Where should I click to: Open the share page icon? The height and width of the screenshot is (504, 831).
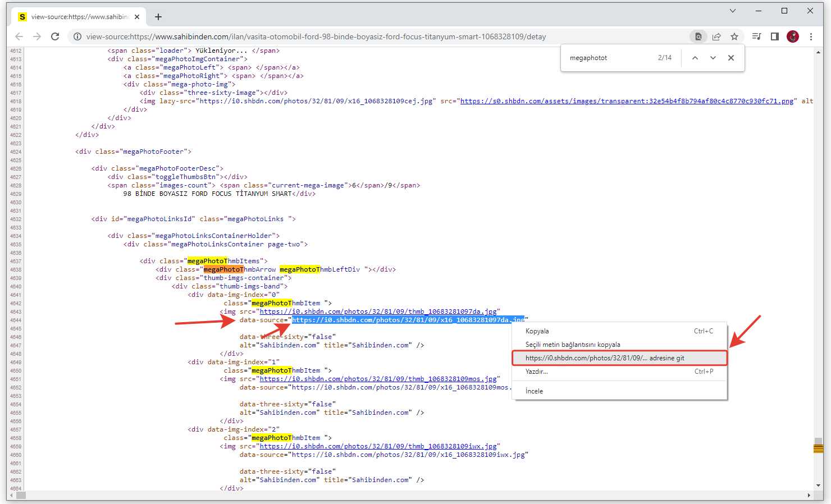coord(716,36)
